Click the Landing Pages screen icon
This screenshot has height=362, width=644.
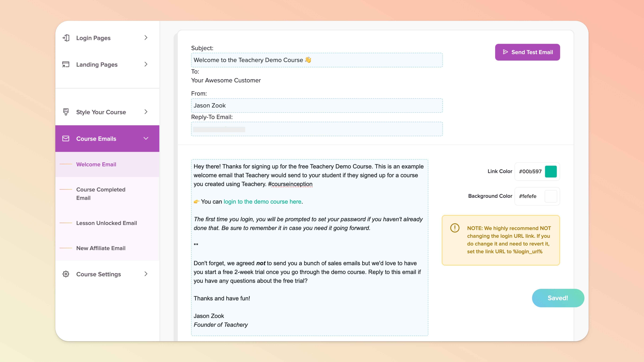pyautogui.click(x=66, y=65)
